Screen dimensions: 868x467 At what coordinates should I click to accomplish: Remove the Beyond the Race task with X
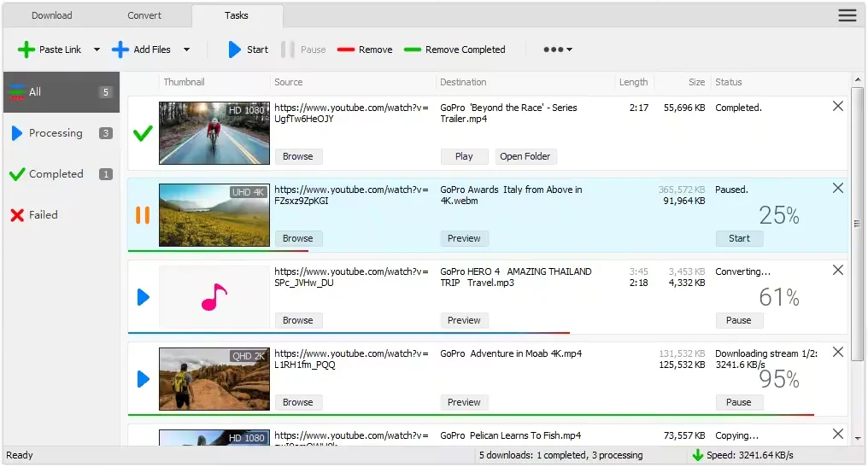[x=837, y=106]
